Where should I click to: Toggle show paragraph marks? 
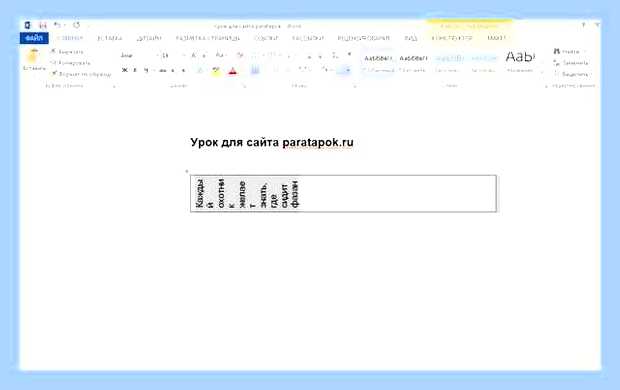349,55
